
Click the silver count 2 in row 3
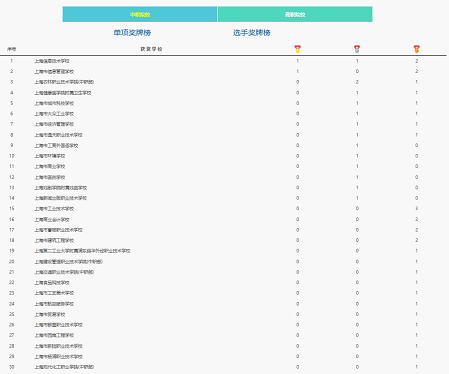[x=357, y=82]
